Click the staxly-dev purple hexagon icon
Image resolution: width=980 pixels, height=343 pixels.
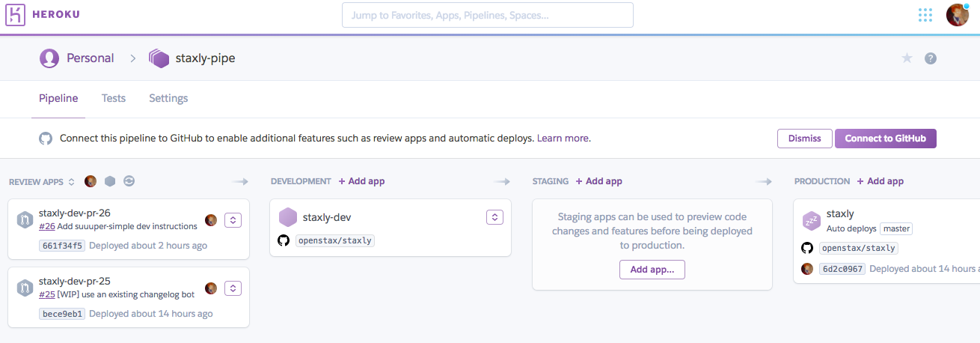(x=288, y=217)
